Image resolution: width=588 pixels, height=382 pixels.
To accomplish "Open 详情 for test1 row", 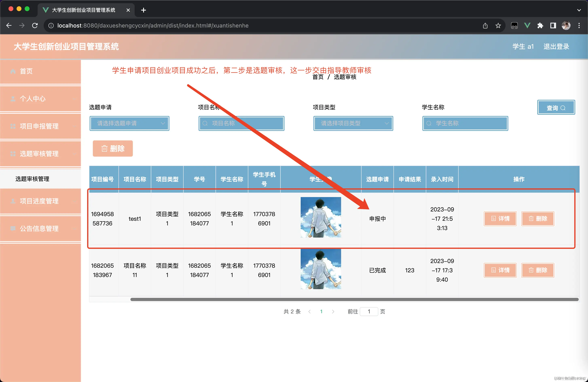I will tap(500, 219).
